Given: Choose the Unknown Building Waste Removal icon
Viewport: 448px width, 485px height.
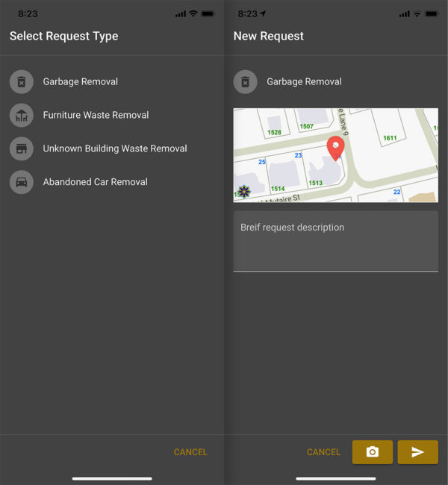Looking at the screenshot, I should pyautogui.click(x=22, y=148).
